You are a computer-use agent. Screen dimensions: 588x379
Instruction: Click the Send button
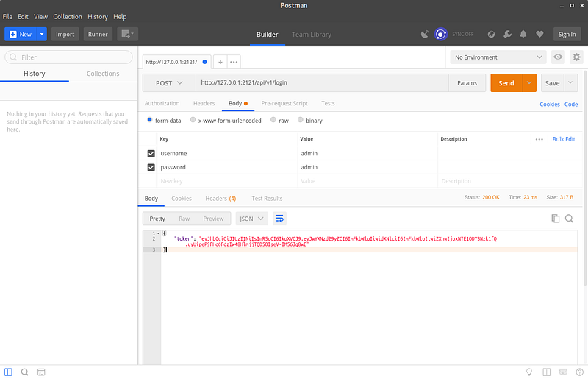pos(506,83)
